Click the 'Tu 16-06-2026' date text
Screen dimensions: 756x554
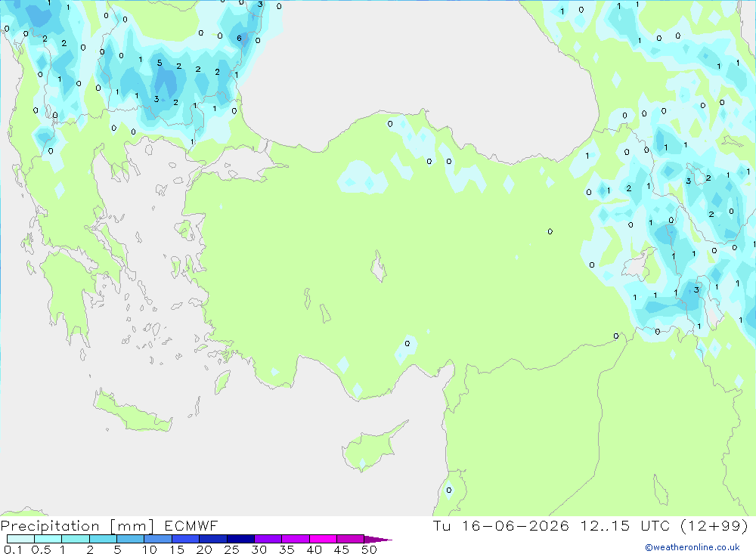click(500, 525)
